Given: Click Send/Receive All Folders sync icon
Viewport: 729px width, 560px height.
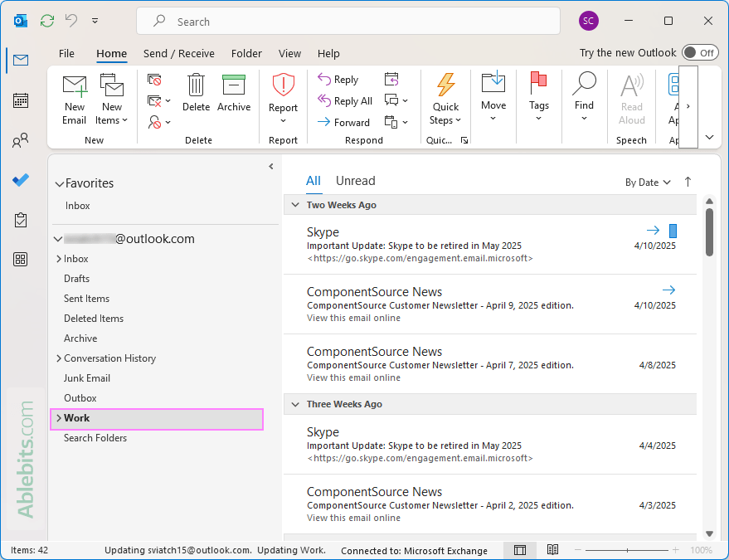Looking at the screenshot, I should click(x=47, y=21).
